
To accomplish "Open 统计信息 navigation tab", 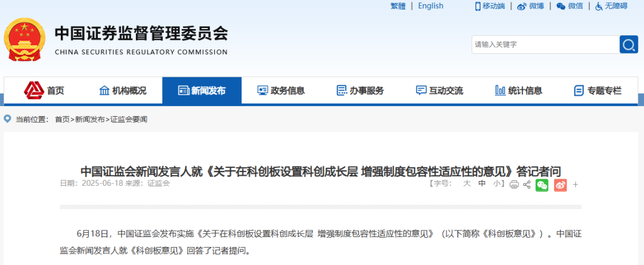I will point(519,91).
